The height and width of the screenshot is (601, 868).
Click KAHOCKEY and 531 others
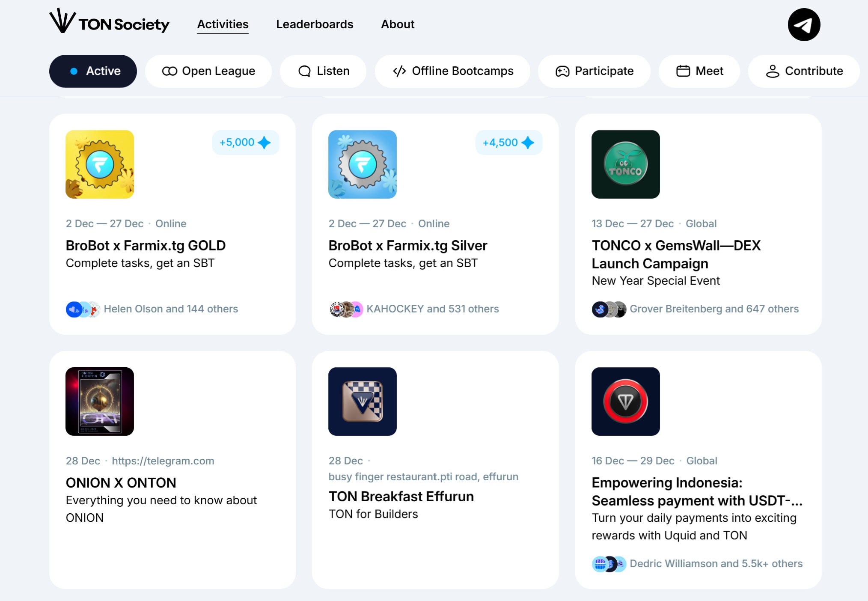(x=433, y=309)
